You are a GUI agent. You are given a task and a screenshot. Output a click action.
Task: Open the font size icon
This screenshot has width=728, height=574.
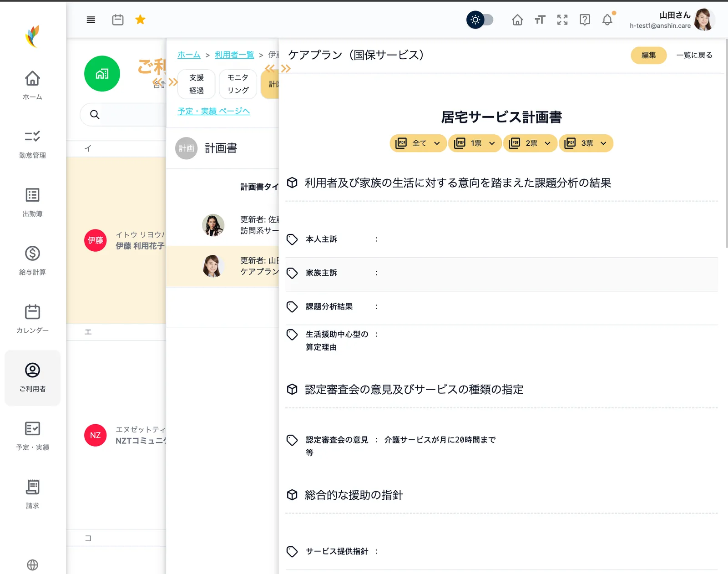pos(540,20)
